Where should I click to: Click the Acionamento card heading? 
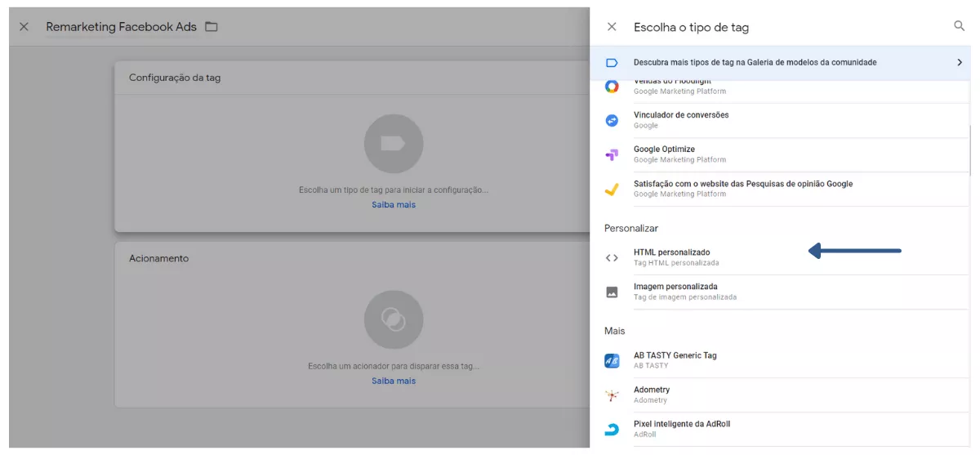point(158,258)
